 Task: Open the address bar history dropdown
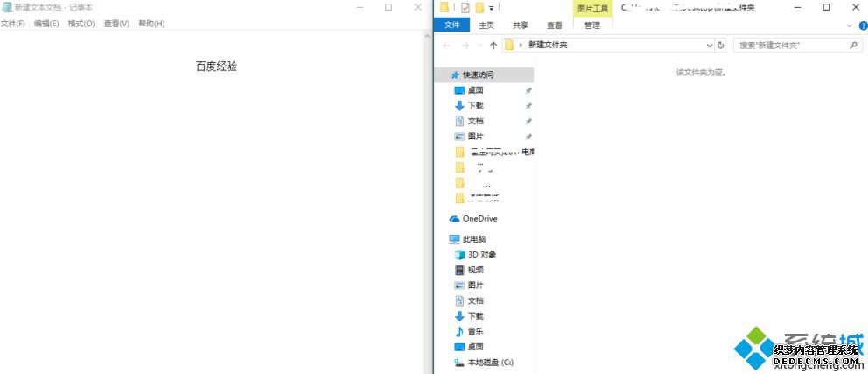(710, 46)
